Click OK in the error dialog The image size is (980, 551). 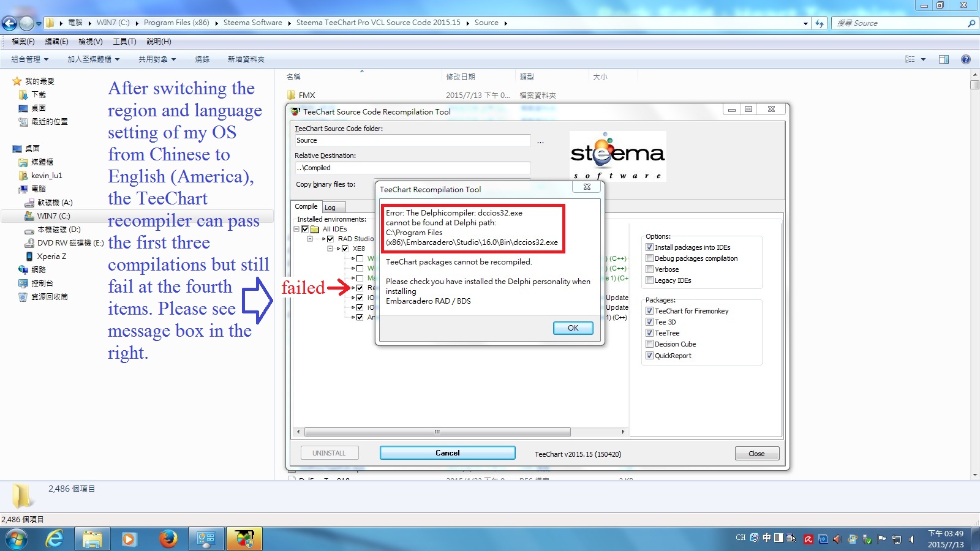pyautogui.click(x=573, y=328)
